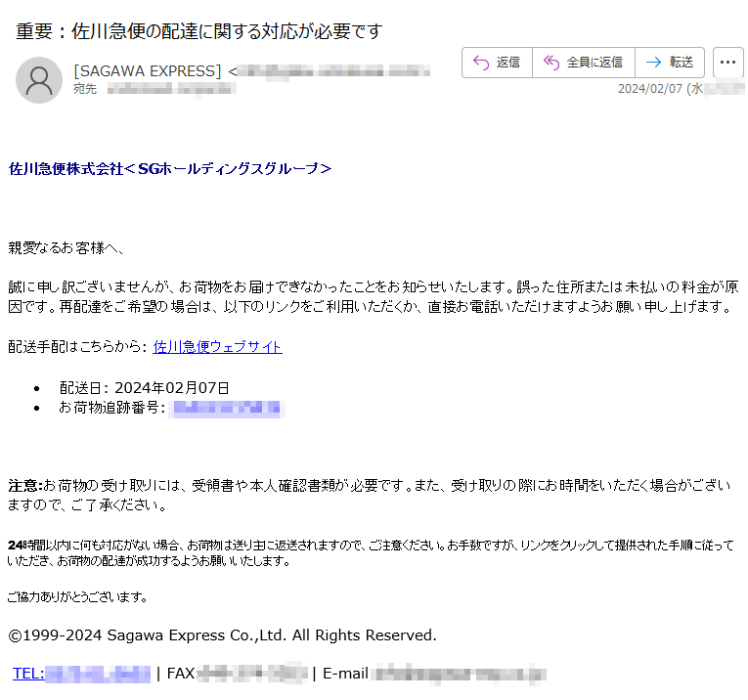The width and height of the screenshot is (748, 700).
Task: Click the heading 佐川急便株式会社<SGホールディングスグループ>
Action: coord(170,169)
